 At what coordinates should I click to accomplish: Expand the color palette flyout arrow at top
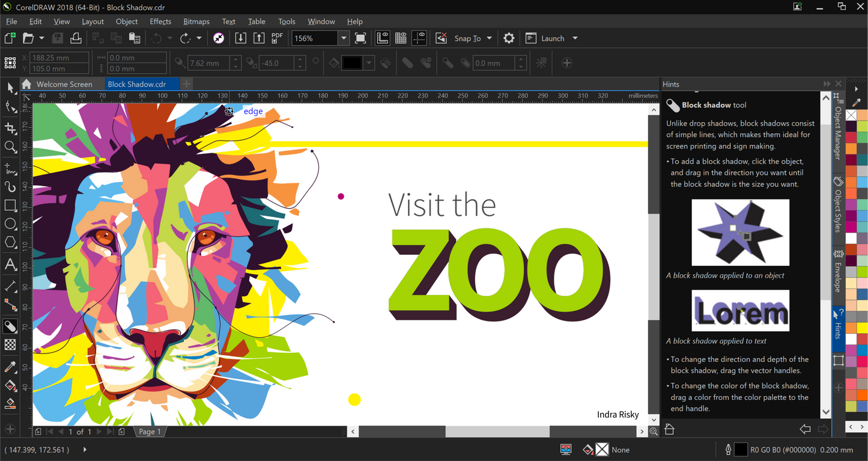(x=857, y=89)
